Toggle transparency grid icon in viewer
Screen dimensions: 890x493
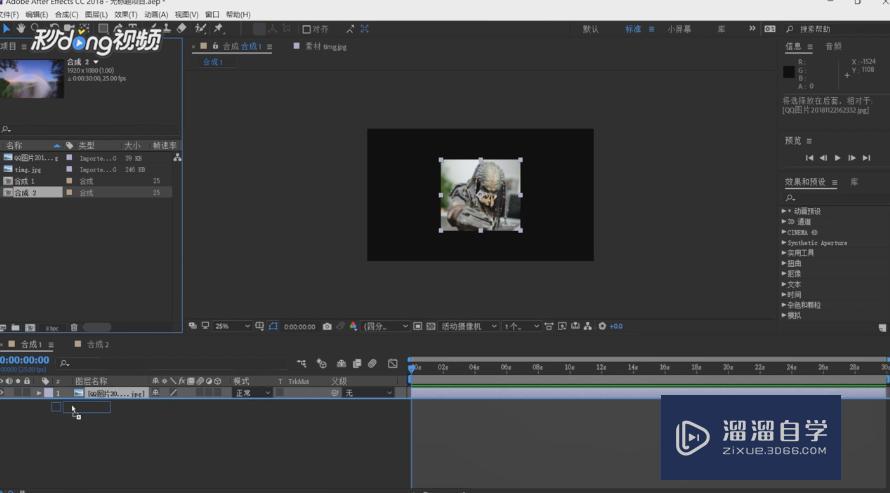(x=431, y=326)
